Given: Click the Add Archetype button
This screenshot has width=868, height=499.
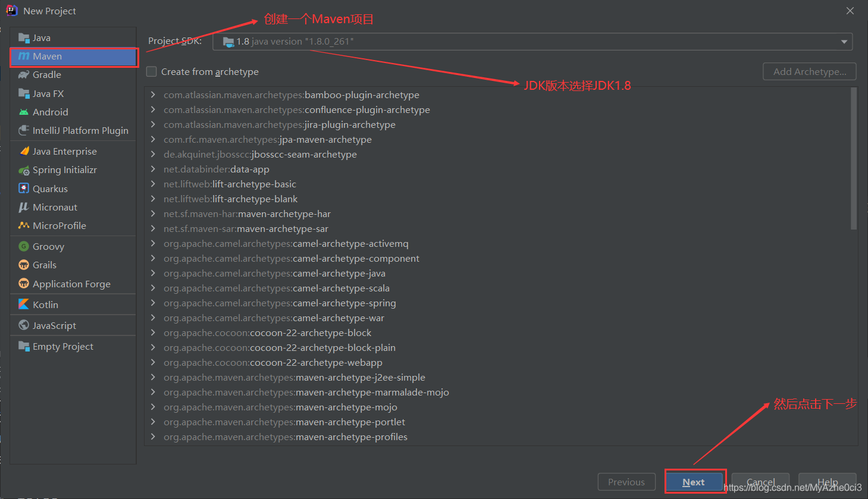Looking at the screenshot, I should point(810,71).
